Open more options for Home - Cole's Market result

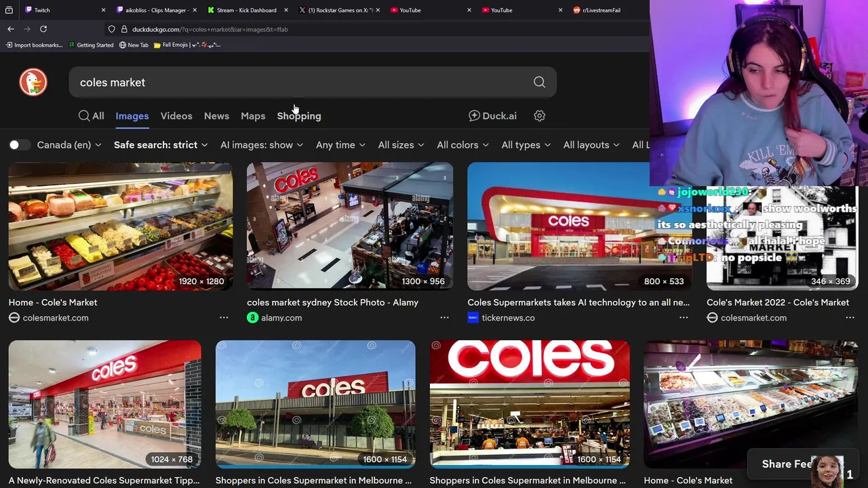[224, 318]
